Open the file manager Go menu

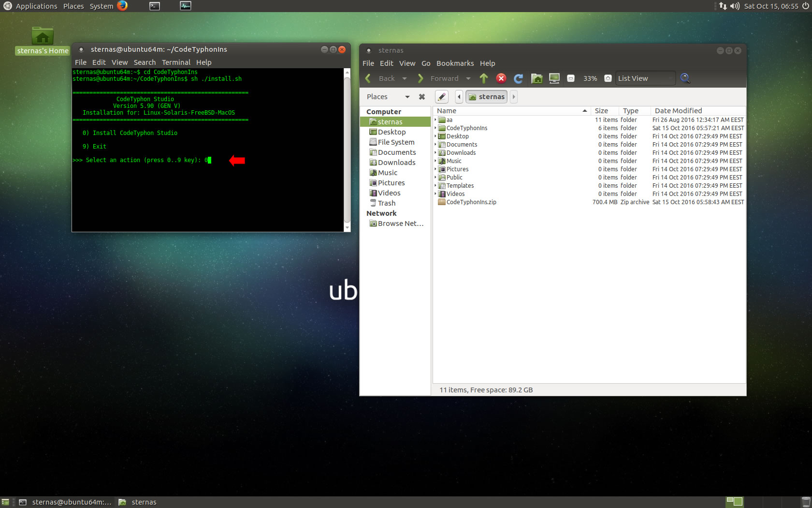(x=426, y=63)
